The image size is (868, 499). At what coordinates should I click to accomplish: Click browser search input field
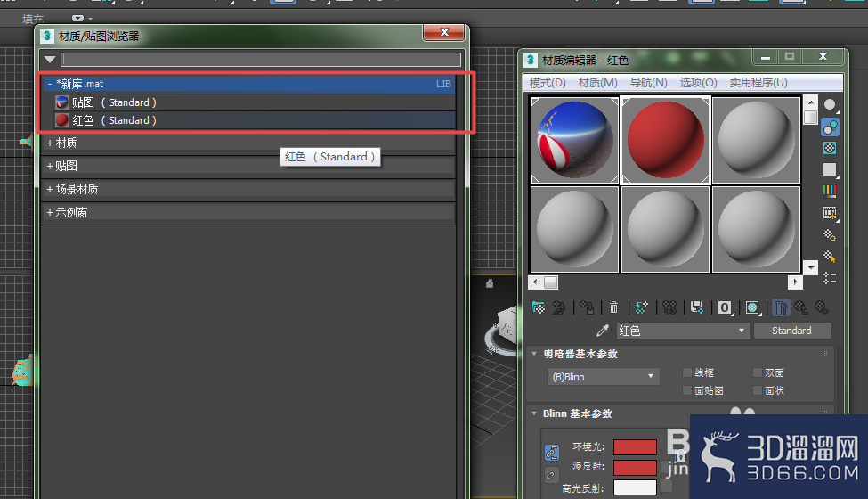click(261, 60)
